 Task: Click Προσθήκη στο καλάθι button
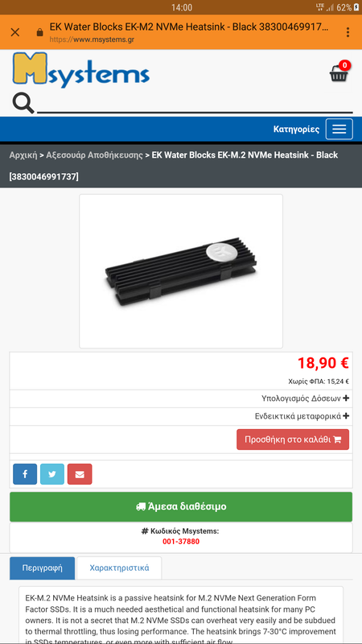(293, 440)
